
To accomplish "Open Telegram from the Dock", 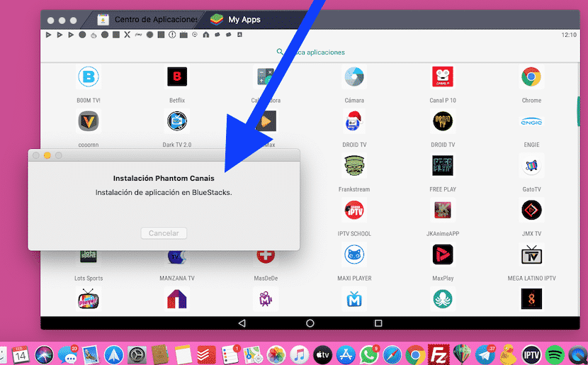I will pos(485,355).
